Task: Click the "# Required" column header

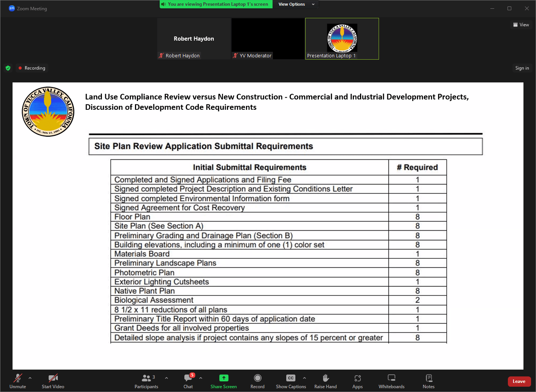Action: pos(417,168)
